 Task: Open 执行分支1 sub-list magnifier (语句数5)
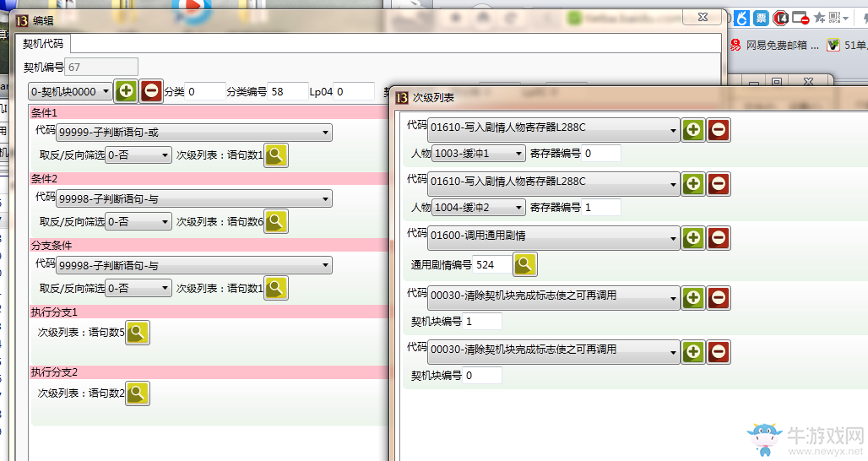(138, 334)
